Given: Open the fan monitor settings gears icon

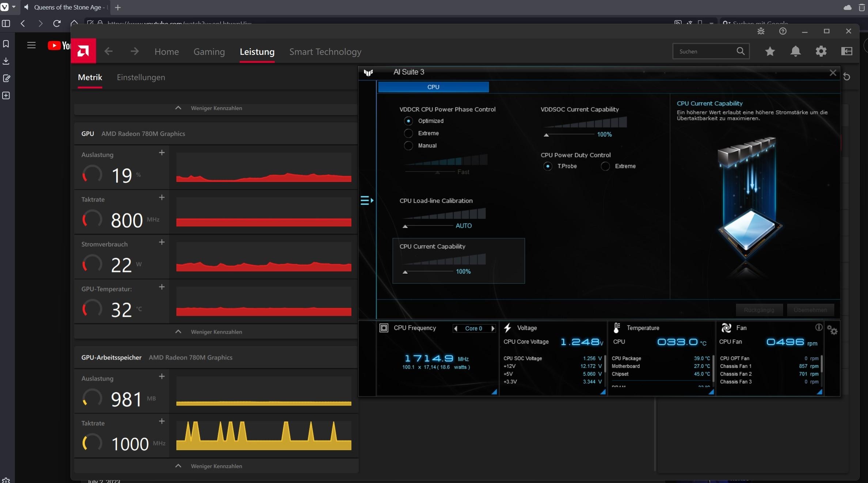Looking at the screenshot, I should pyautogui.click(x=832, y=330).
